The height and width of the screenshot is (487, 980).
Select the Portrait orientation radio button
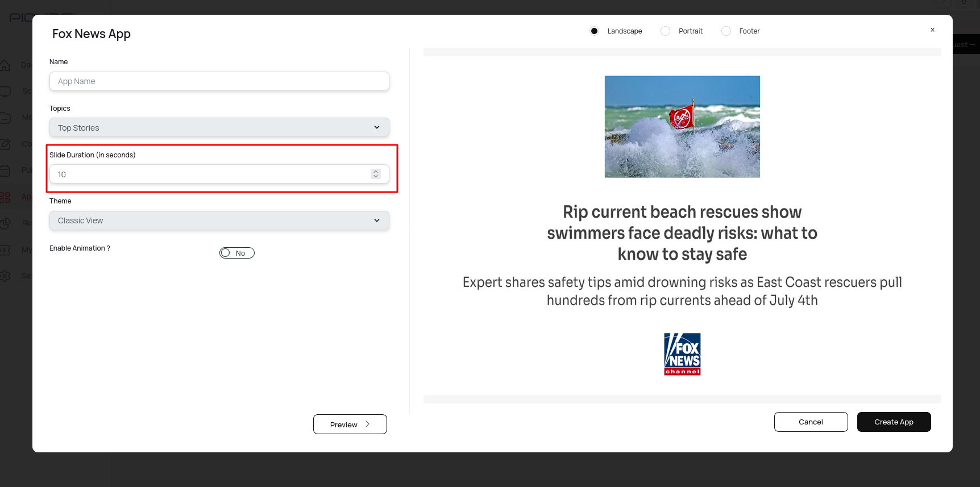click(665, 31)
